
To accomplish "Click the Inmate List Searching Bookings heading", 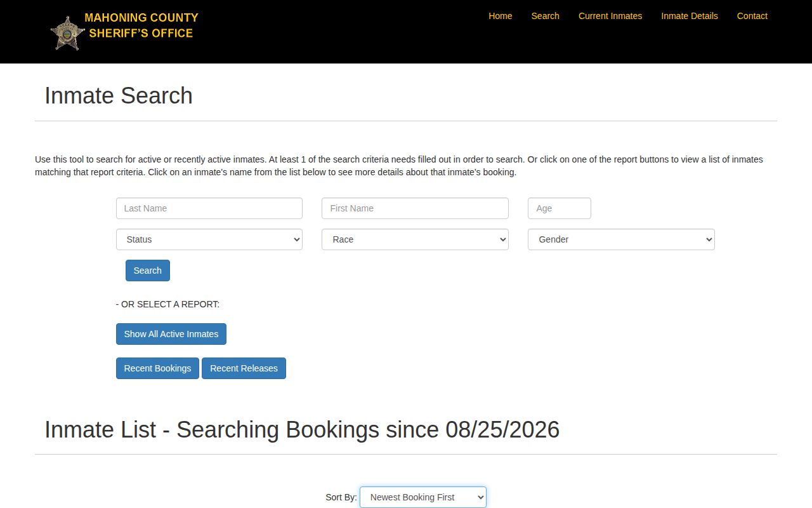I will 302,430.
